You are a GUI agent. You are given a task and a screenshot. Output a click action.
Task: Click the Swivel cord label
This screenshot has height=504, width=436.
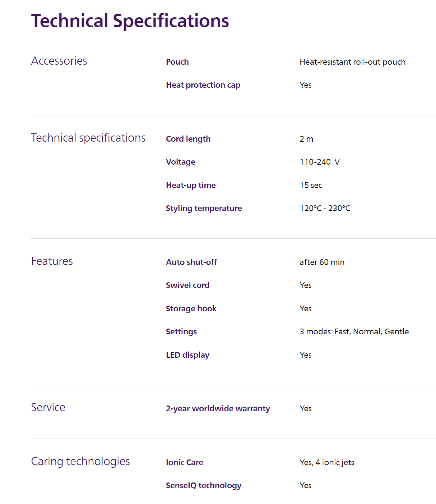click(x=187, y=285)
